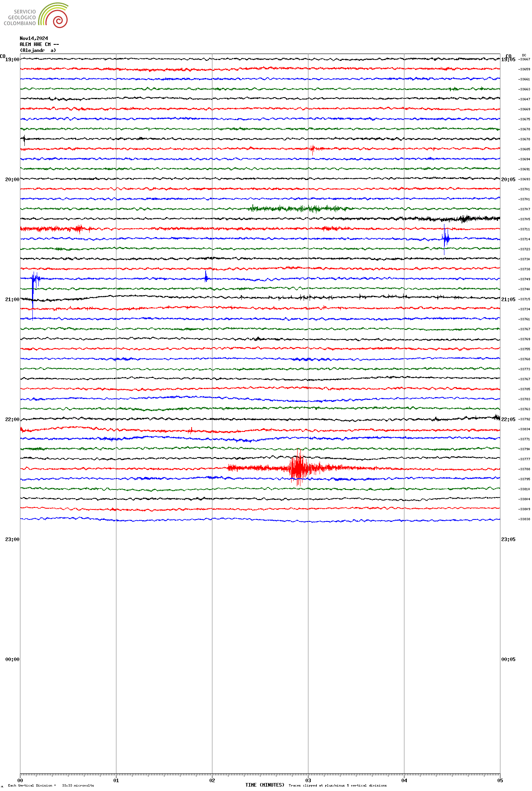Click the 21:05 right time label
This screenshot has width=532, height=791.
[508, 300]
